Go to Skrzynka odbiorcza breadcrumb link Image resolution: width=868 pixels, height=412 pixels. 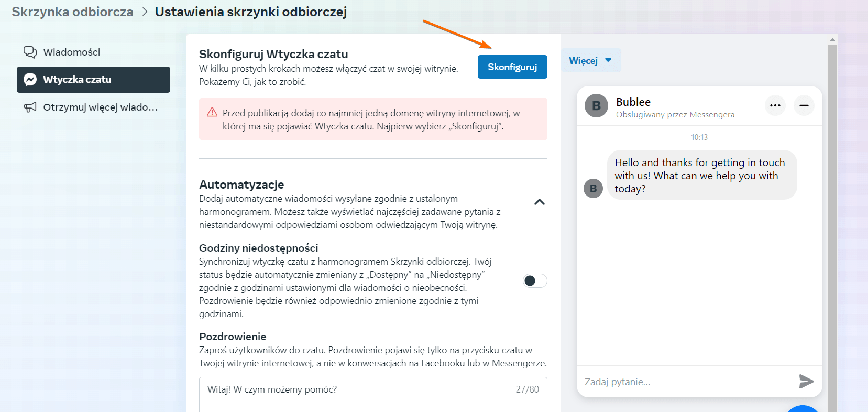(72, 12)
